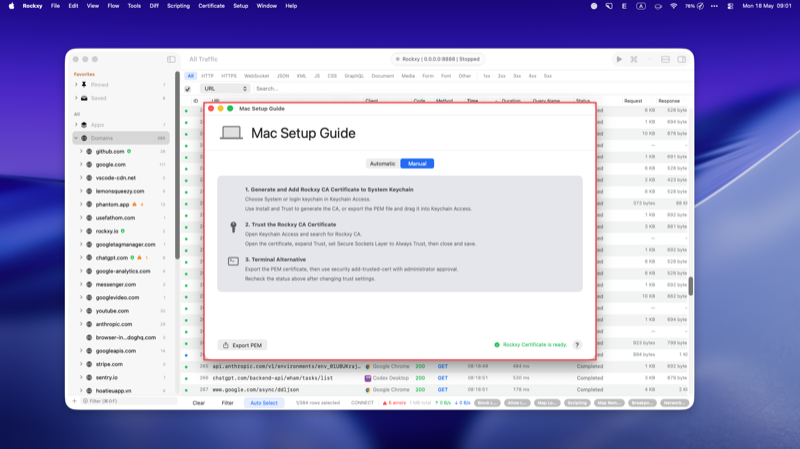Image resolution: width=800 pixels, height=449 pixels.
Task: Click the terminal icon beside step 3
Action: tap(233, 261)
